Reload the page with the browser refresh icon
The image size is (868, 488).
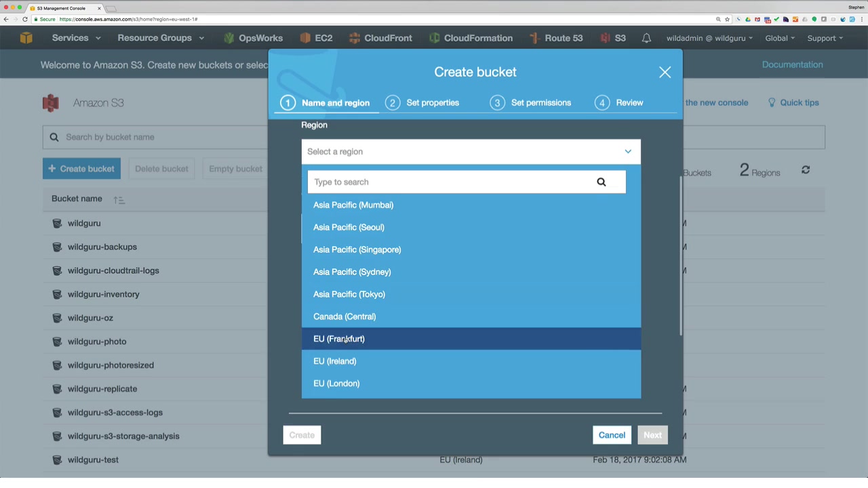coord(25,19)
